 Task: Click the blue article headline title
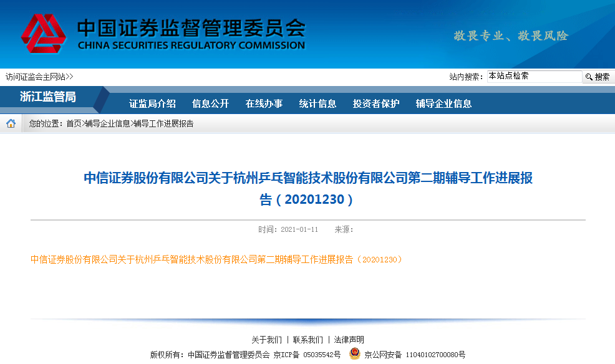[x=308, y=188]
